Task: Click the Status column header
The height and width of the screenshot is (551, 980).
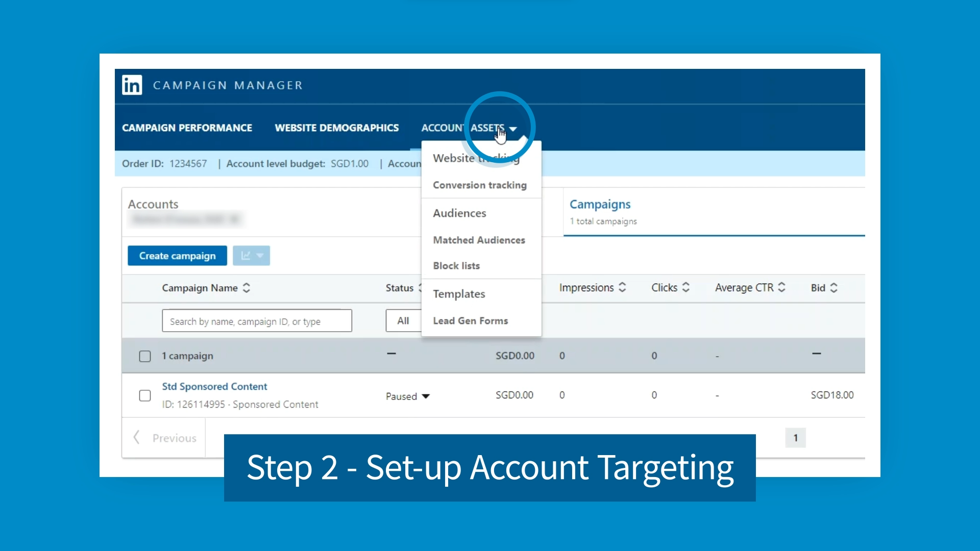Action: pos(399,288)
